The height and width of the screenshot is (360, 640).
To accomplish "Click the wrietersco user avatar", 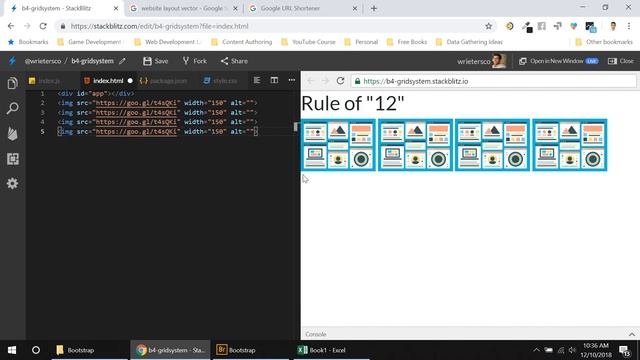I will coord(499,61).
